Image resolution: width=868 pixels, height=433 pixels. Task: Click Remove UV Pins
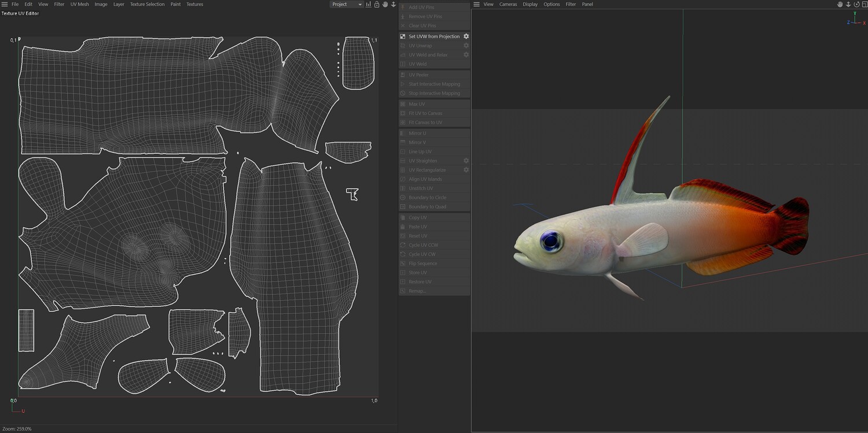point(434,16)
